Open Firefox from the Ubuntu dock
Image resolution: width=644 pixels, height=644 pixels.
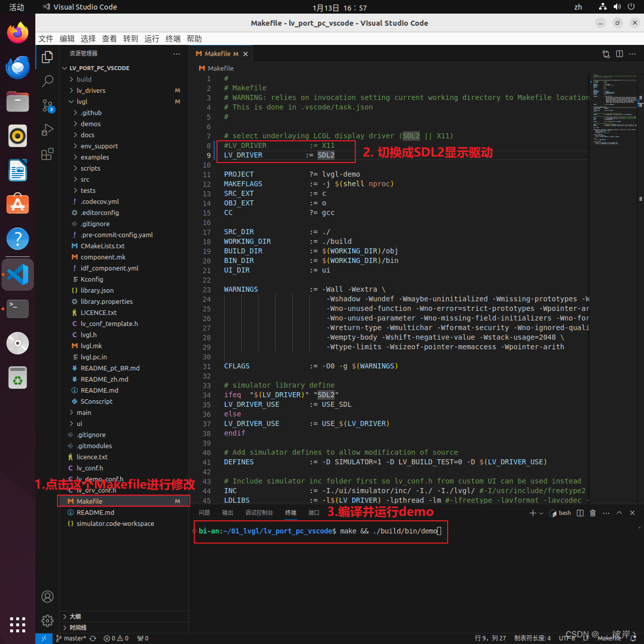tap(18, 34)
